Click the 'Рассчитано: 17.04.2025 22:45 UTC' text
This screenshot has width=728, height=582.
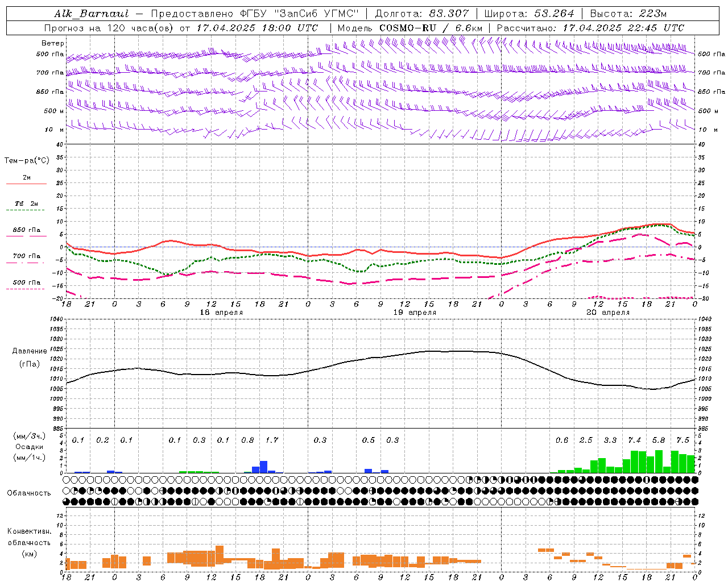(x=591, y=28)
